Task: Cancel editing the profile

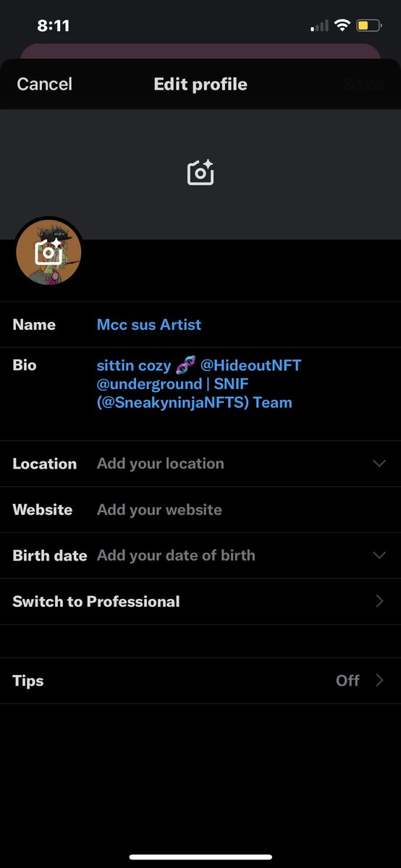Action: point(45,84)
